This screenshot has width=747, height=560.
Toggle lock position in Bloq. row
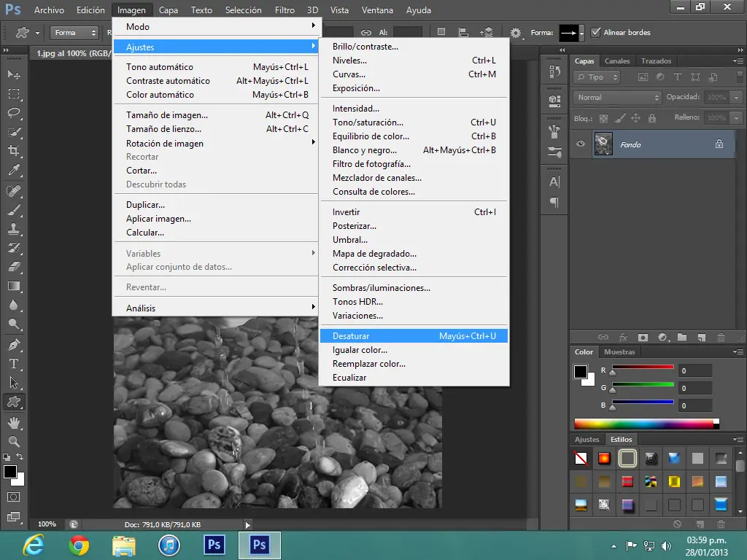(635, 118)
